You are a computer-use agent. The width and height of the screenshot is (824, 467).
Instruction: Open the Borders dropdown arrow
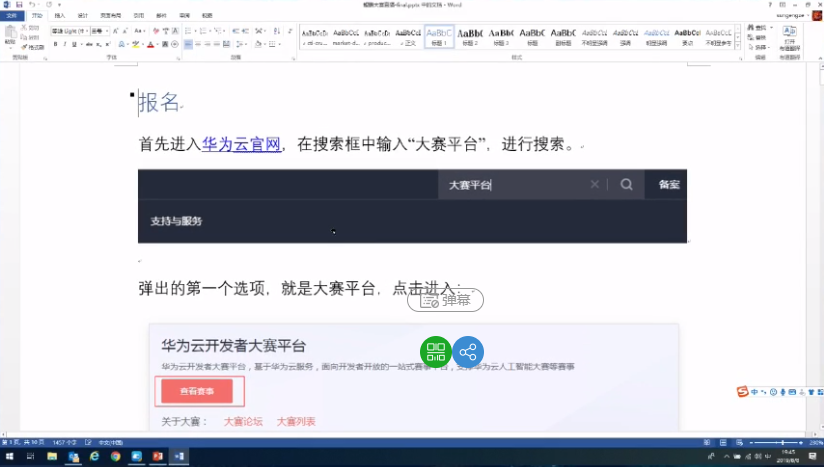pyautogui.click(x=279, y=44)
